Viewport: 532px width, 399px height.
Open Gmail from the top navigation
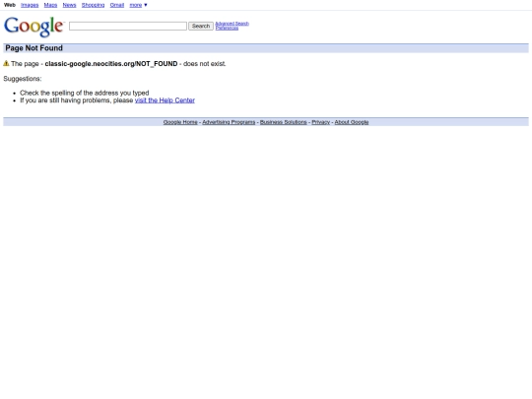click(117, 5)
